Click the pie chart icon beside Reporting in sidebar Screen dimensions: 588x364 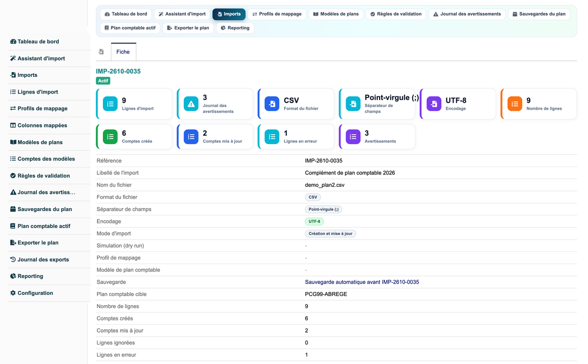pos(13,276)
